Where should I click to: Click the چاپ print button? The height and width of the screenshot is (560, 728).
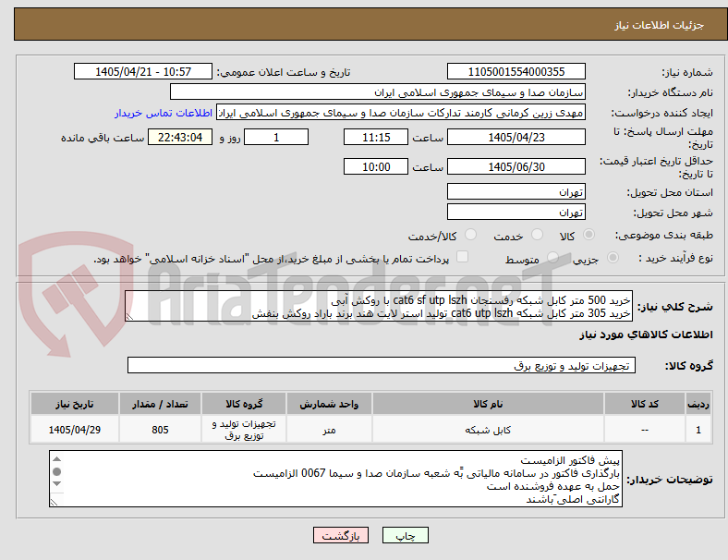coord(406,535)
